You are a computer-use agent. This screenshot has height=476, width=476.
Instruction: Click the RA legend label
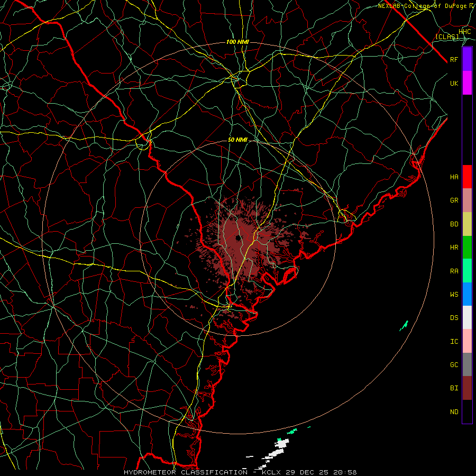click(x=454, y=271)
